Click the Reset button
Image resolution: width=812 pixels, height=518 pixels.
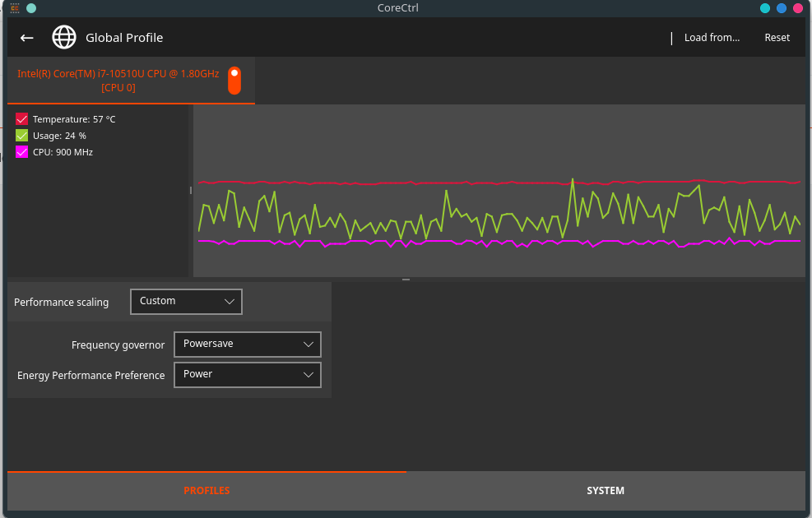point(777,37)
